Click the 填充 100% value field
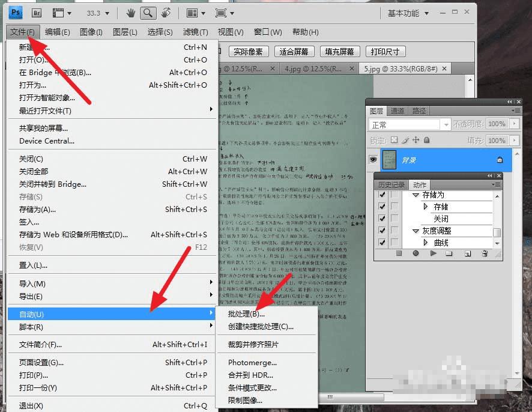The height and width of the screenshot is (412, 532). 497,140
